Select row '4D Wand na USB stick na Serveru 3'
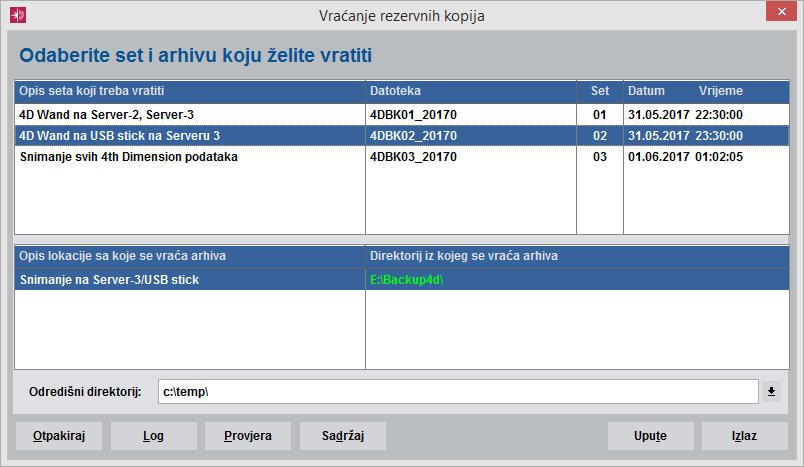Viewport: 804px width, 467px height. (401, 135)
